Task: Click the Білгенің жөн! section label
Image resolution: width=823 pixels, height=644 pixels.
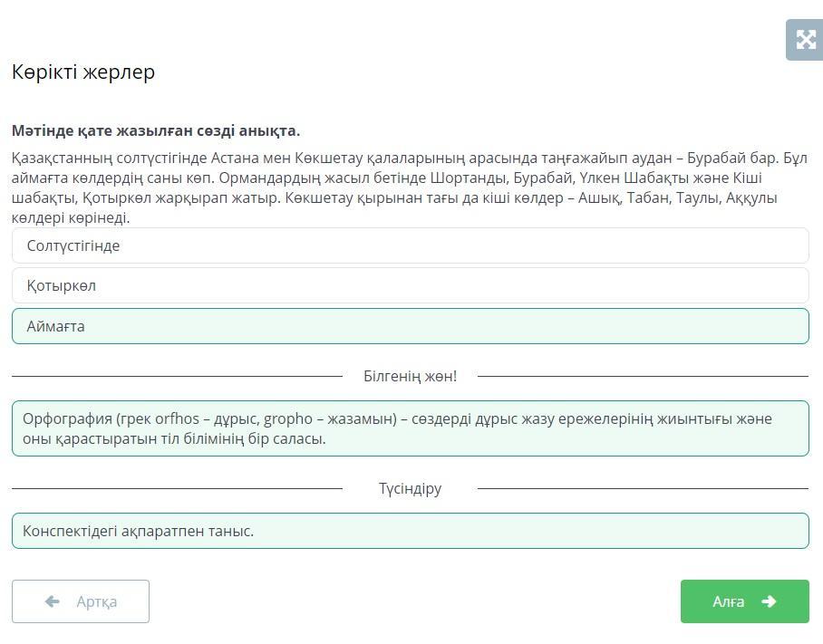Action: click(410, 376)
